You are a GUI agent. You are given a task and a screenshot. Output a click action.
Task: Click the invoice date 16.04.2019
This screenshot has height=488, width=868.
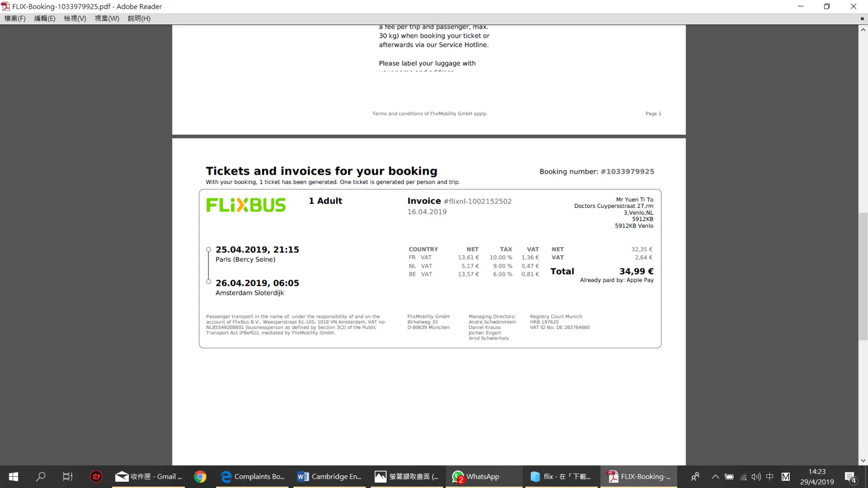427,212
